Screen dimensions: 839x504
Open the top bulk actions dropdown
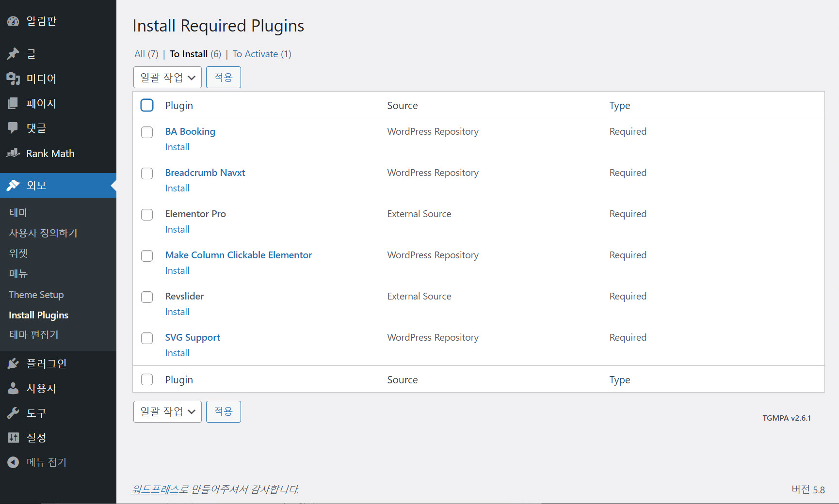pos(167,78)
